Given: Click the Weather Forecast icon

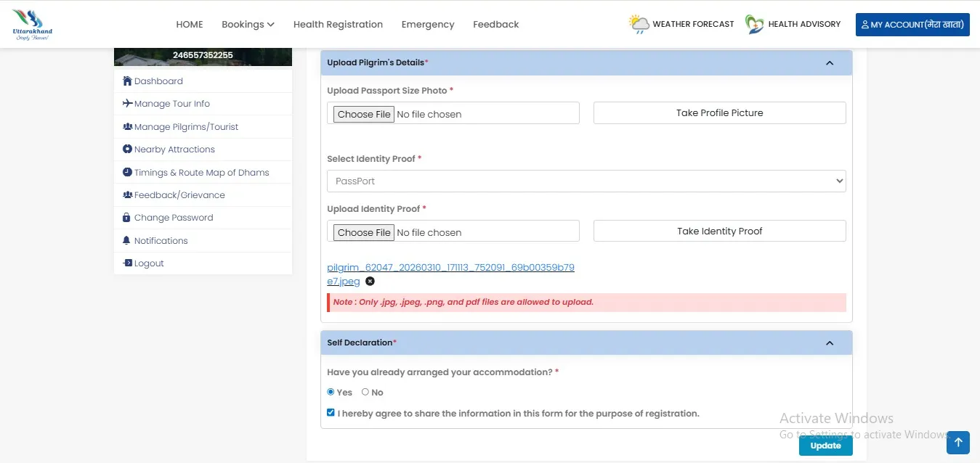Looking at the screenshot, I should [639, 23].
